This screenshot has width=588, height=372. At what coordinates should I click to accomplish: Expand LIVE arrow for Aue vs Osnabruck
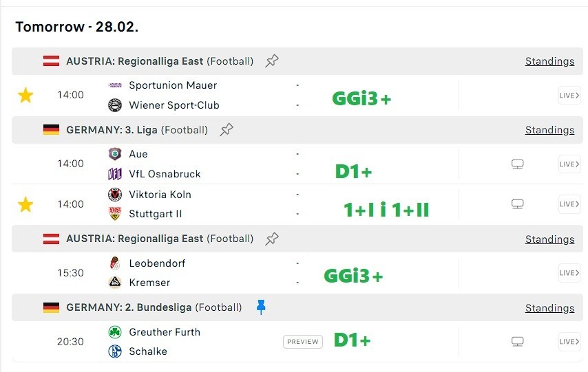(x=569, y=164)
